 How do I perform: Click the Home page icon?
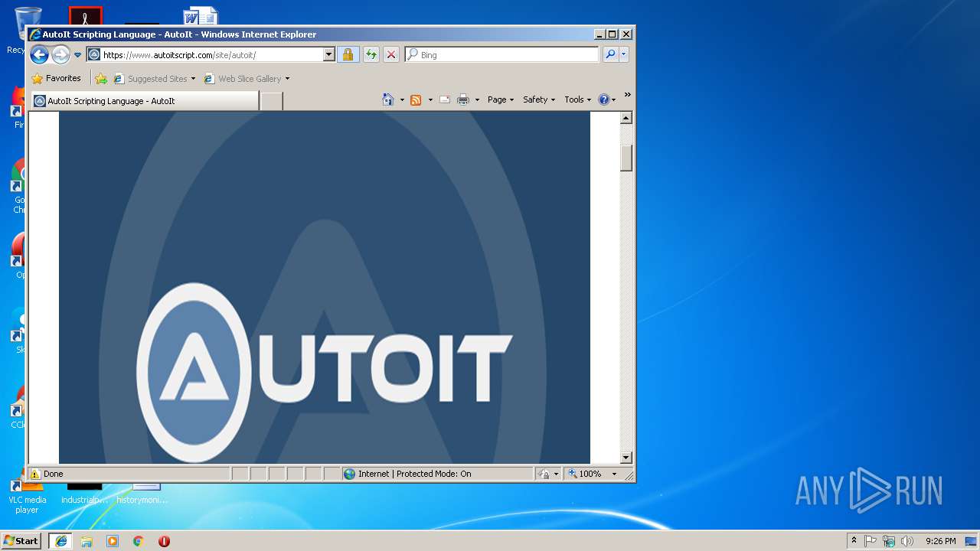(x=388, y=99)
